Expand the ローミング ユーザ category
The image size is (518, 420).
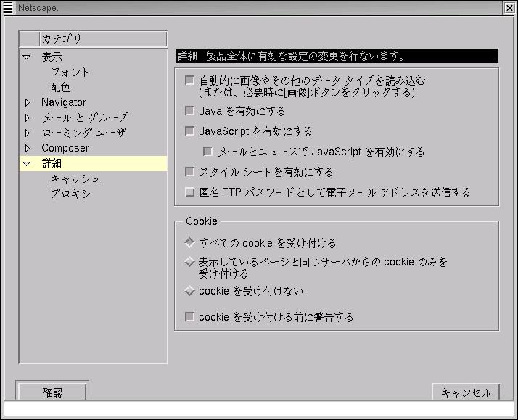pyautogui.click(x=28, y=133)
